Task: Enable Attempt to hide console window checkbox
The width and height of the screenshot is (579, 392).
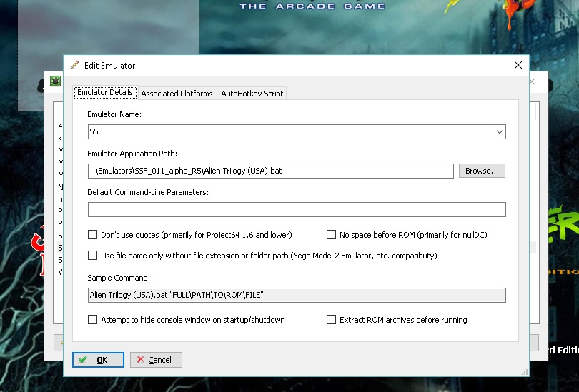Action: click(93, 319)
